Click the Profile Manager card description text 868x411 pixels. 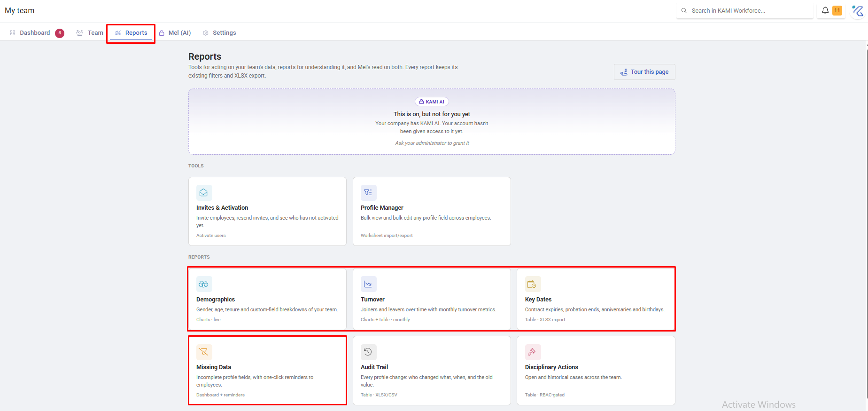426,218
